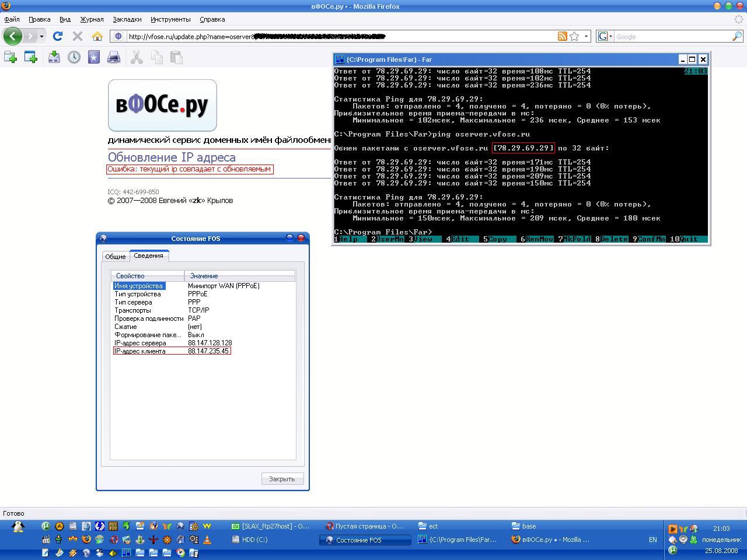Viewport: 747px width, 560px height.
Task: Bookmark this page with star icon
Action: tap(574, 36)
